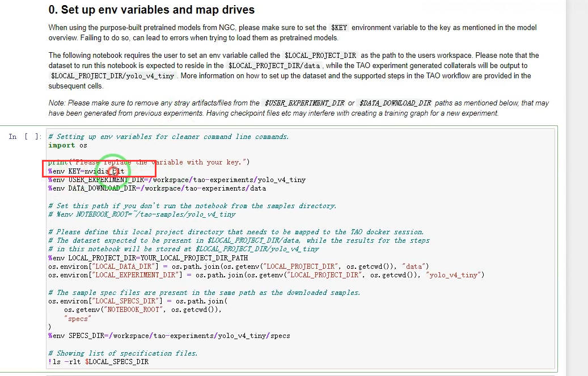Image resolution: width=588 pixels, height=376 pixels.
Task: Click the "%env LOCAL_PROJECT_DIR=YOUR_LOCAL_PROJECT_DIR_PATH" line
Action: [148, 258]
